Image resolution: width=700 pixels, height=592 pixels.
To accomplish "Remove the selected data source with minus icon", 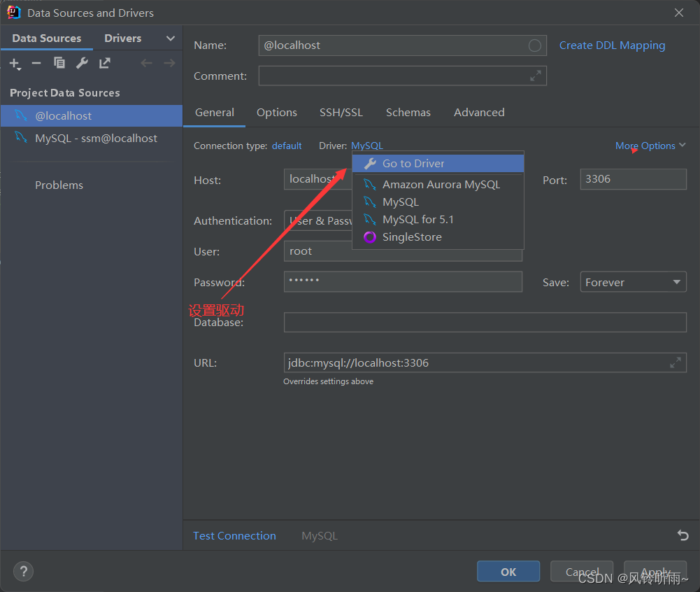I will pos(36,64).
